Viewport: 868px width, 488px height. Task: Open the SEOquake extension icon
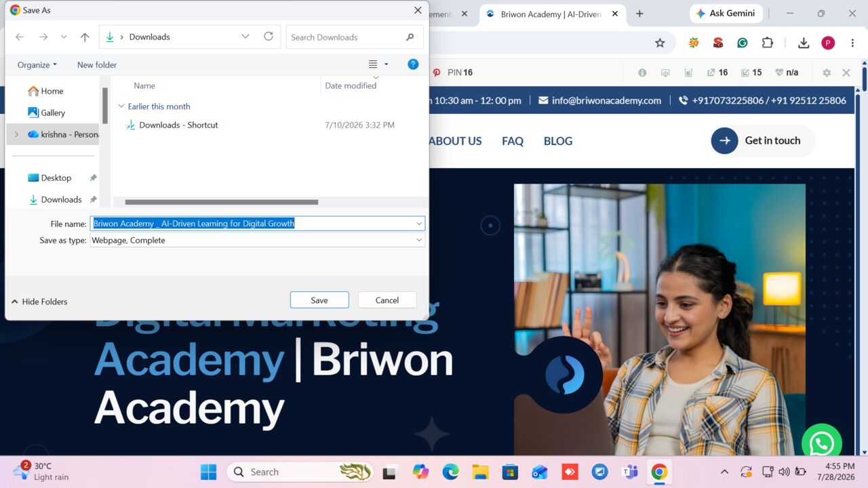click(694, 43)
